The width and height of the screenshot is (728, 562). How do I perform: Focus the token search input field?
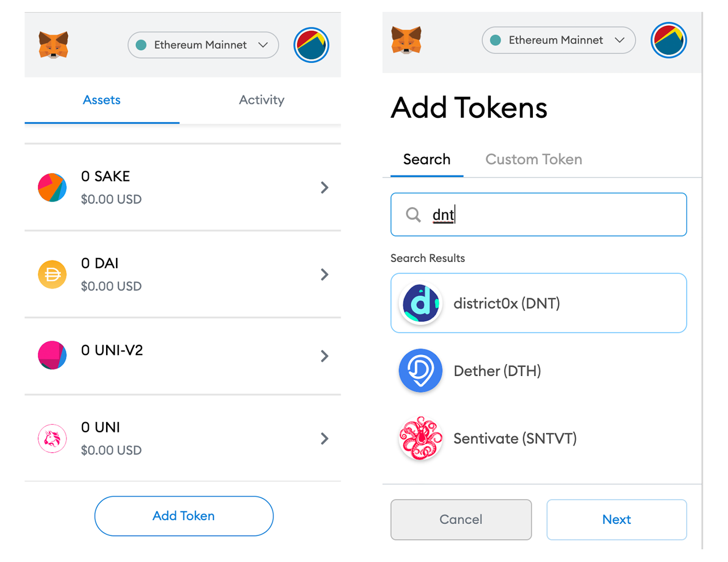pyautogui.click(x=539, y=214)
